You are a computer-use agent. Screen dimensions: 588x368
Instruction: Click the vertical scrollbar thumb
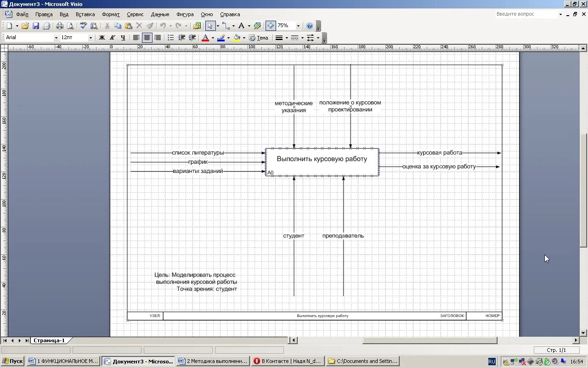coord(584,191)
